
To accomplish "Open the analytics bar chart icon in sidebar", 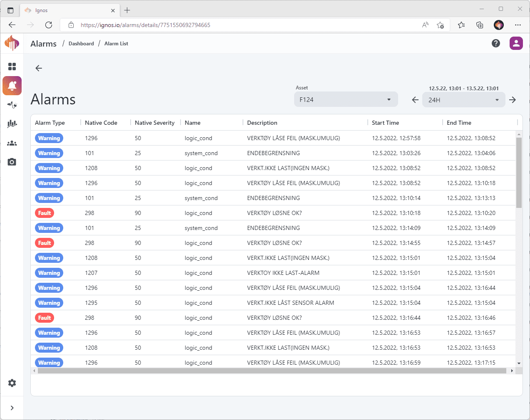I will pos(12,124).
